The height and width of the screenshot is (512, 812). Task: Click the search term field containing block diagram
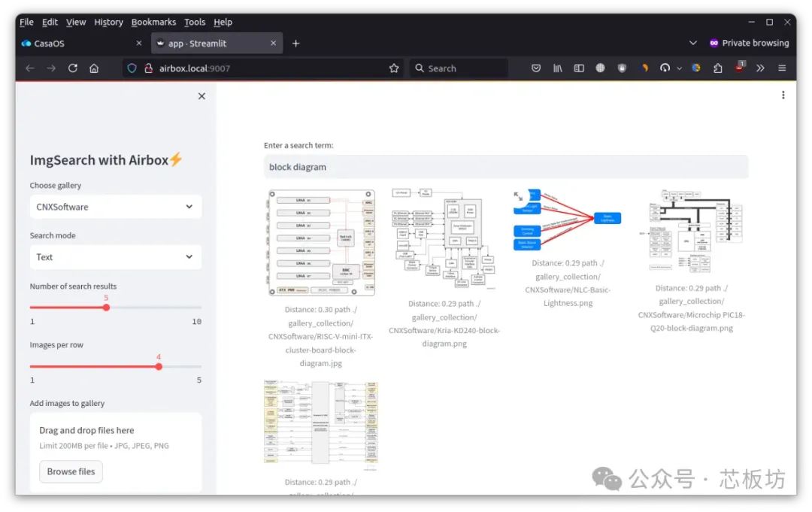coord(505,167)
